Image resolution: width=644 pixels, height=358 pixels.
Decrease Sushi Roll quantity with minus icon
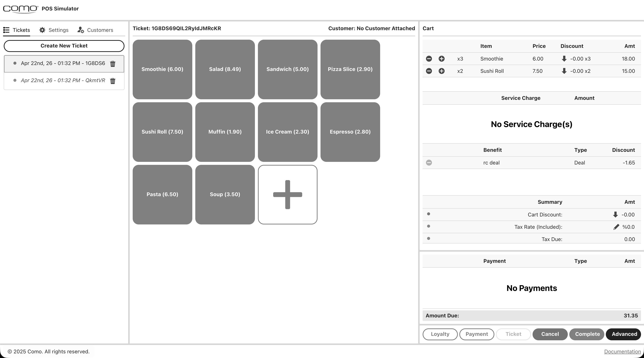pyautogui.click(x=429, y=71)
